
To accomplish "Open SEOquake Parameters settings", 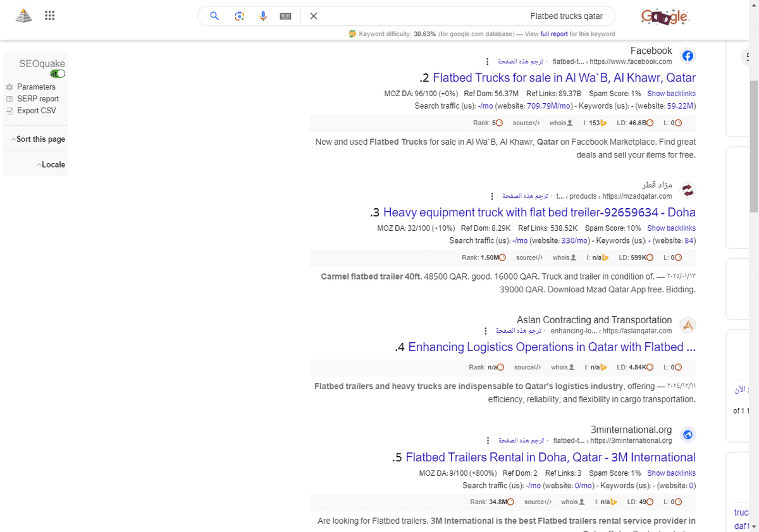I will click(x=36, y=87).
